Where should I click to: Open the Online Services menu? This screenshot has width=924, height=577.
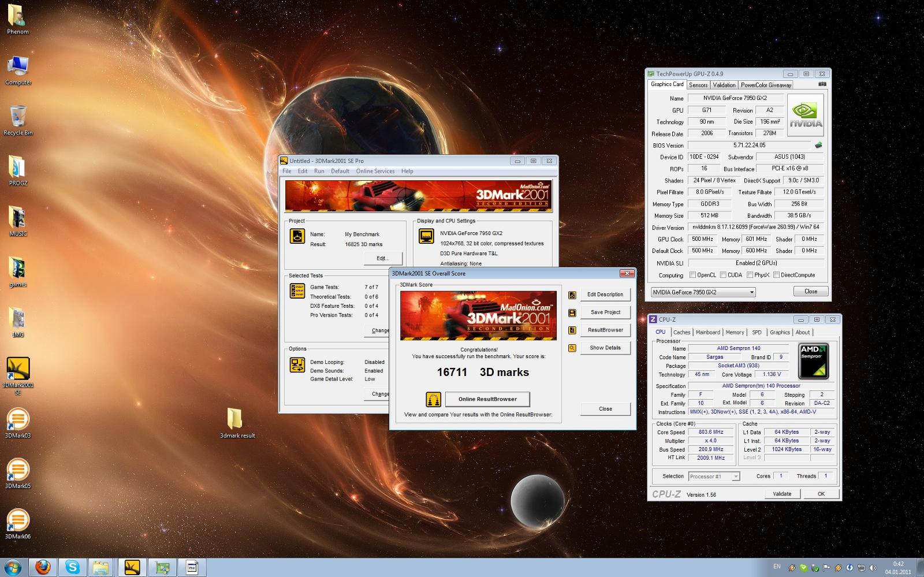375,171
